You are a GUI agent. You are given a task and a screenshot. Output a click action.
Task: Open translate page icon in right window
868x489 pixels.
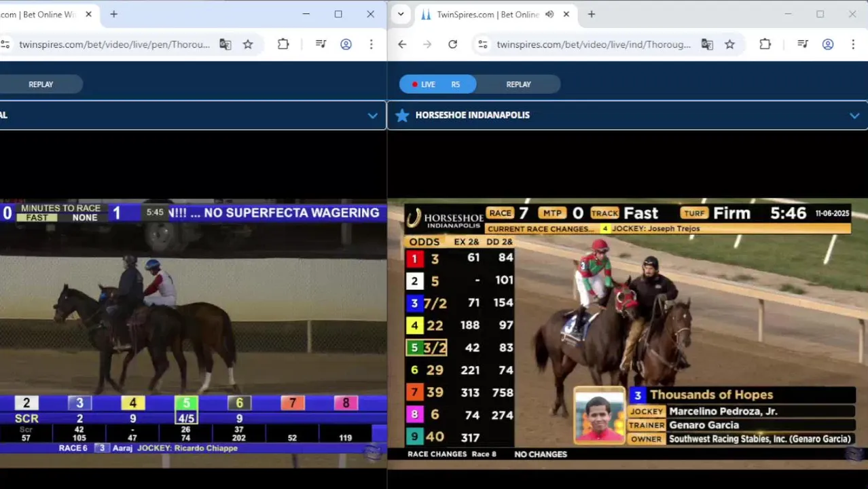tap(707, 44)
